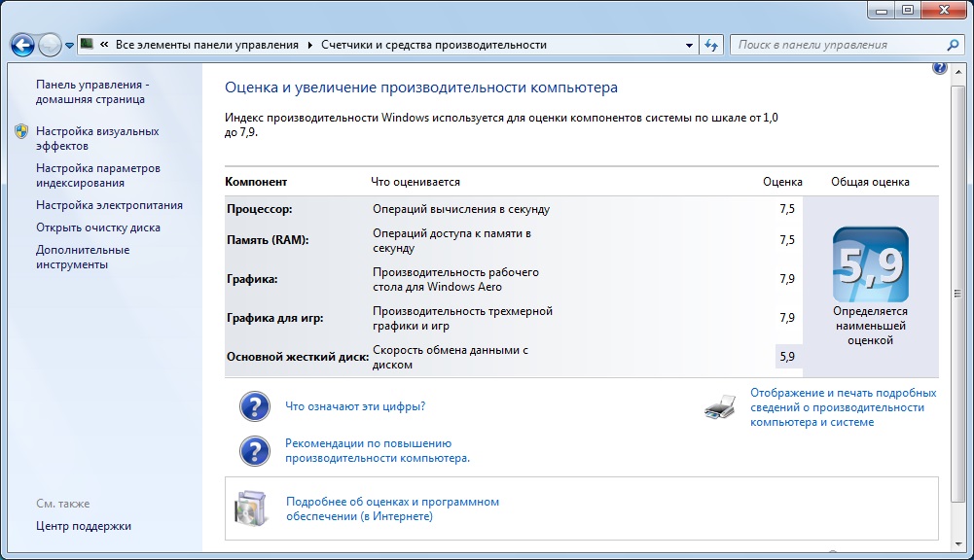
Task: Click the question icon beside 'Что означают эти цифры?'
Action: 254,406
